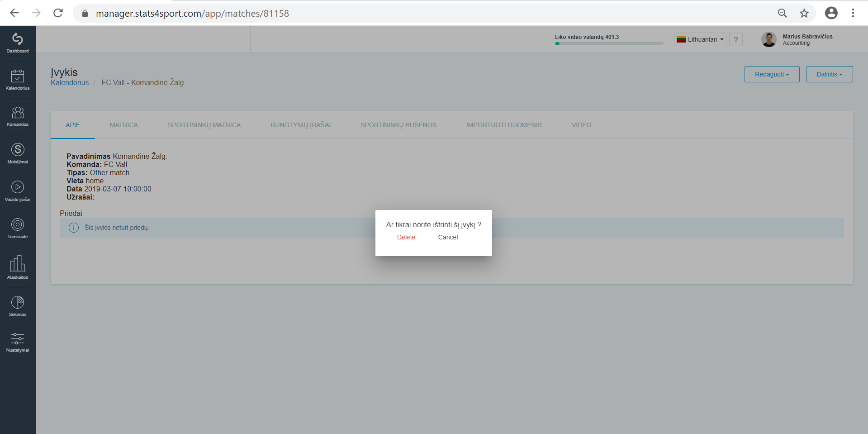Open Nustatymai settings icon

click(x=18, y=342)
